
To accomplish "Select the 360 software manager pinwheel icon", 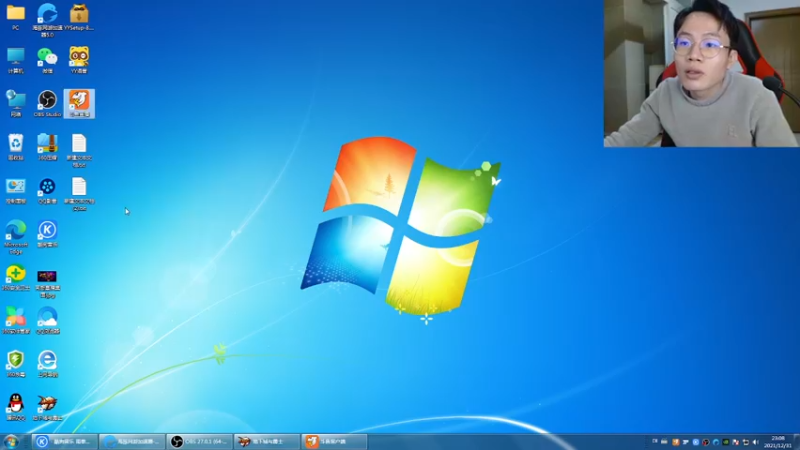I will (x=16, y=320).
